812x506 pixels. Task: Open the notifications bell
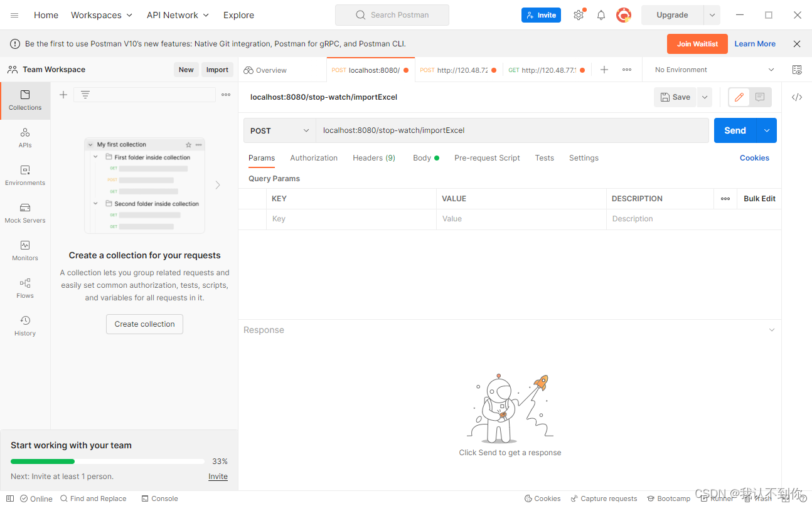[x=601, y=15]
